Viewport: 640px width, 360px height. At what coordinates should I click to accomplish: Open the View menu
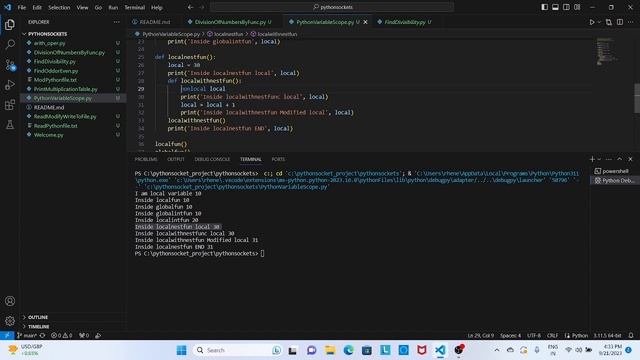click(x=82, y=7)
